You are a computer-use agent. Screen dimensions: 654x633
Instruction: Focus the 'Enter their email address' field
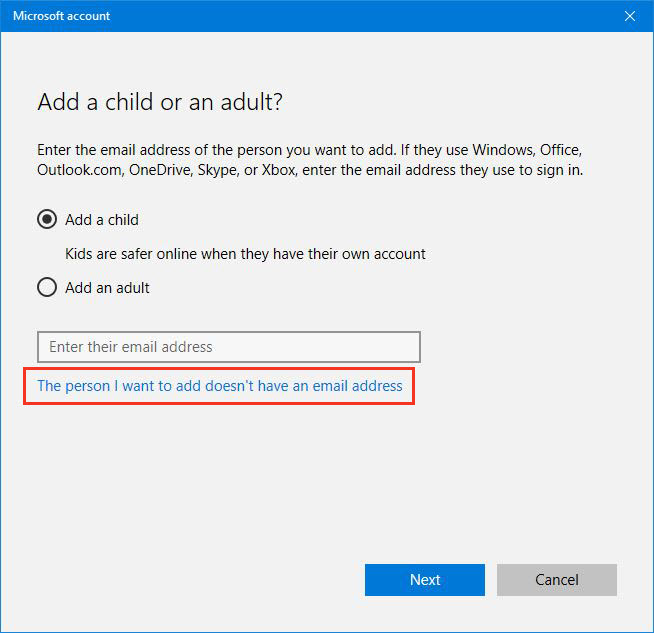pos(228,347)
